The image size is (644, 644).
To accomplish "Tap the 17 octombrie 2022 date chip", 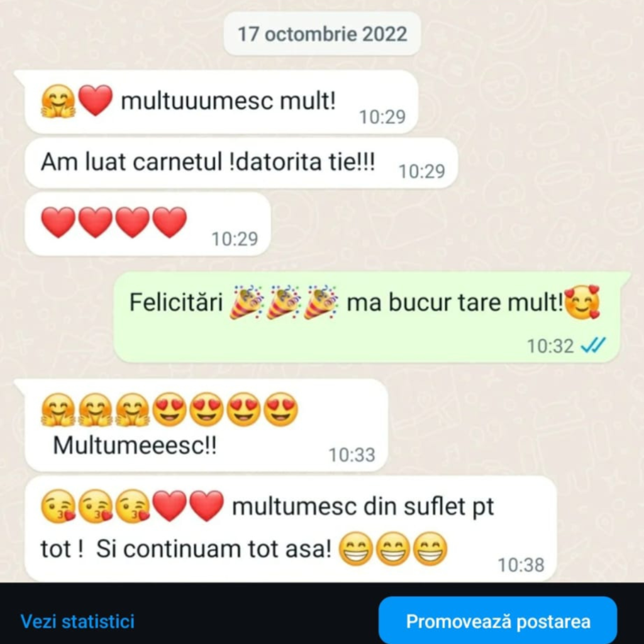I will point(323,34).
